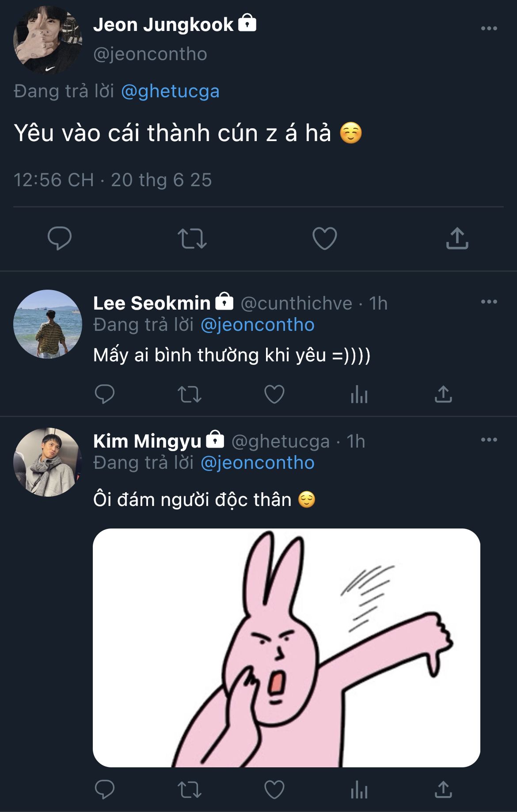View analytics for Kim Mingyu's reply
Viewport: 517px width, 812px height.
[x=359, y=789]
